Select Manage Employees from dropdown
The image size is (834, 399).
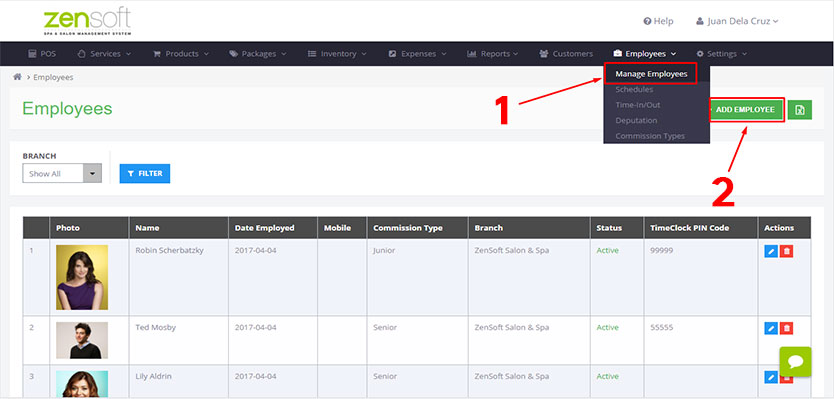[x=651, y=74]
